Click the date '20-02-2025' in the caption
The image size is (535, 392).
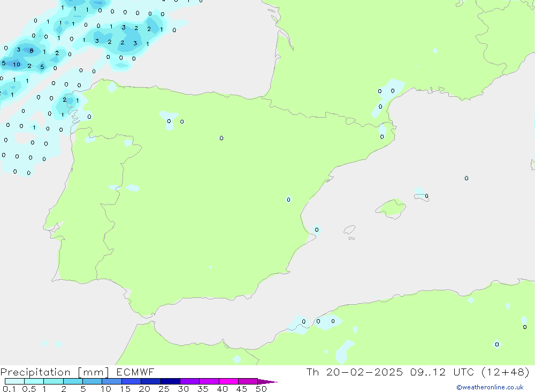click(x=364, y=372)
